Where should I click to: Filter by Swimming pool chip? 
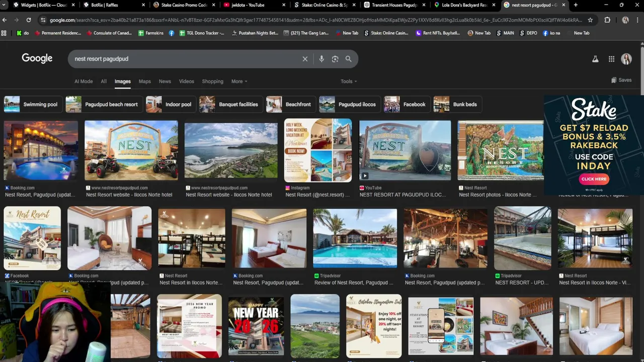33,105
